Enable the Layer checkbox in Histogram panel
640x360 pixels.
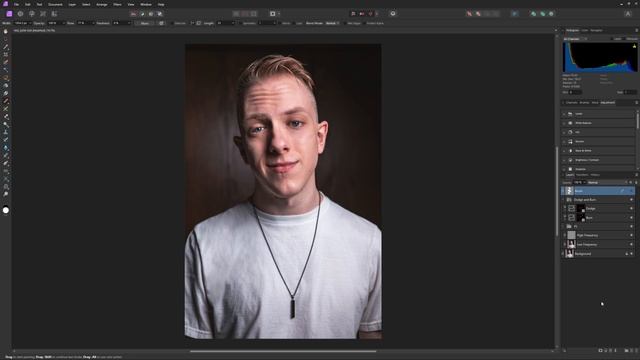click(612, 39)
